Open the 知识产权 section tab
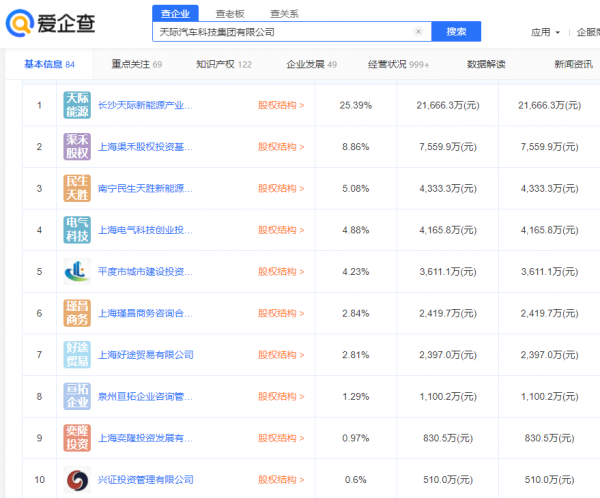Screen dimensions: 600x498 [223, 65]
